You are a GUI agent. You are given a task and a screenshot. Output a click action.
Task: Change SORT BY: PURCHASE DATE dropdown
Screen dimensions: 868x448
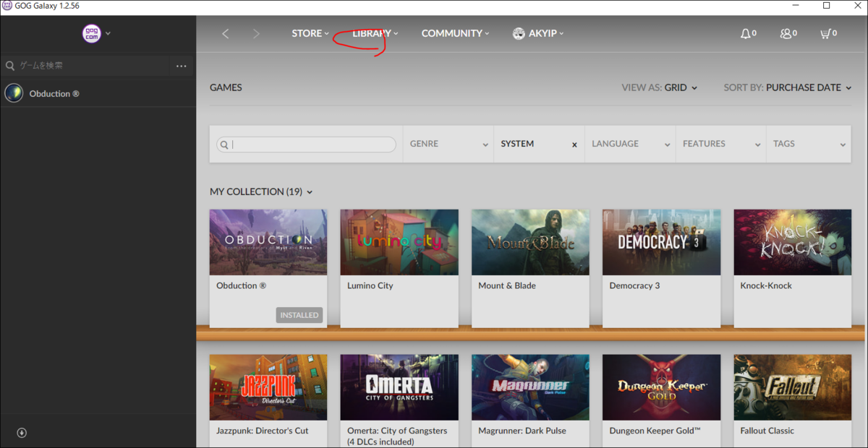788,87
